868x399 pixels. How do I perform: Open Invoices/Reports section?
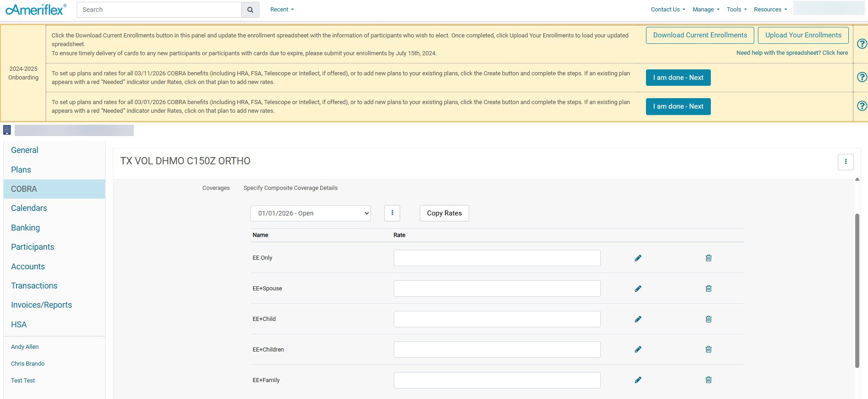[41, 305]
